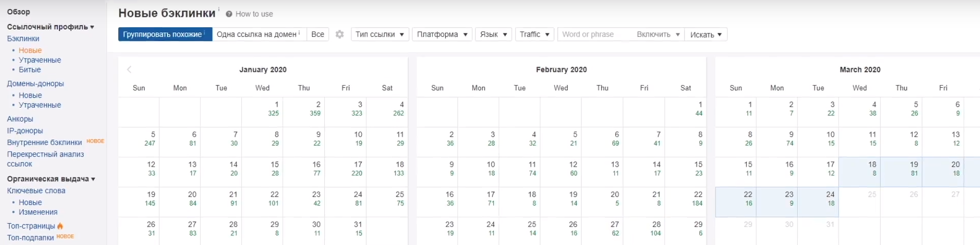
Task: Open the Тип ссылки dropdown
Action: (380, 34)
